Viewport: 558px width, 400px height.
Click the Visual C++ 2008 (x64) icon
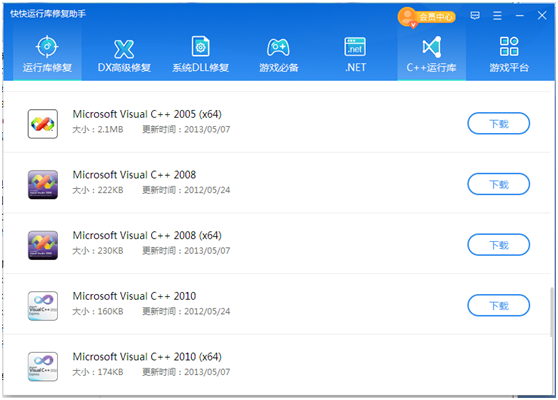click(x=43, y=245)
